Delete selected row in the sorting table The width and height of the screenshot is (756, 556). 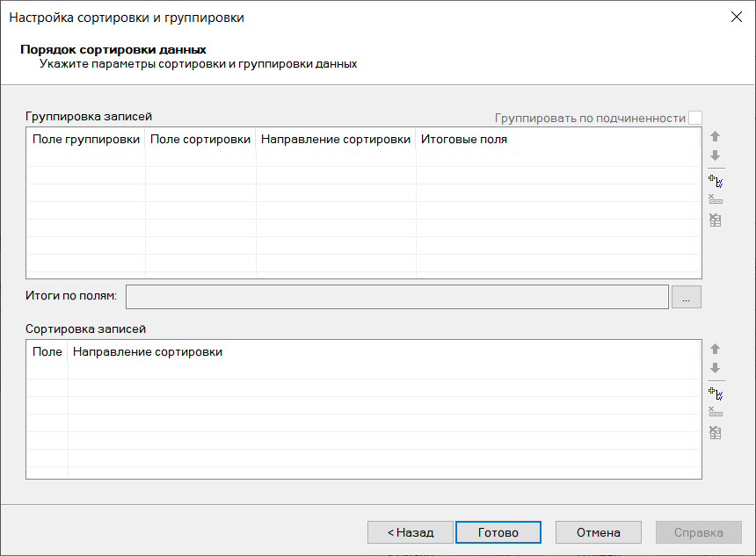point(715,412)
